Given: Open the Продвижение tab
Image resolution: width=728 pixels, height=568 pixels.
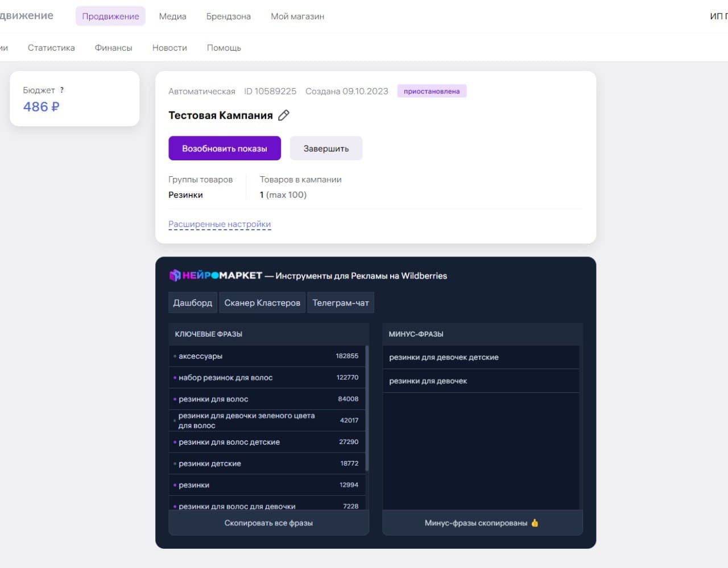Looking at the screenshot, I should pyautogui.click(x=110, y=16).
